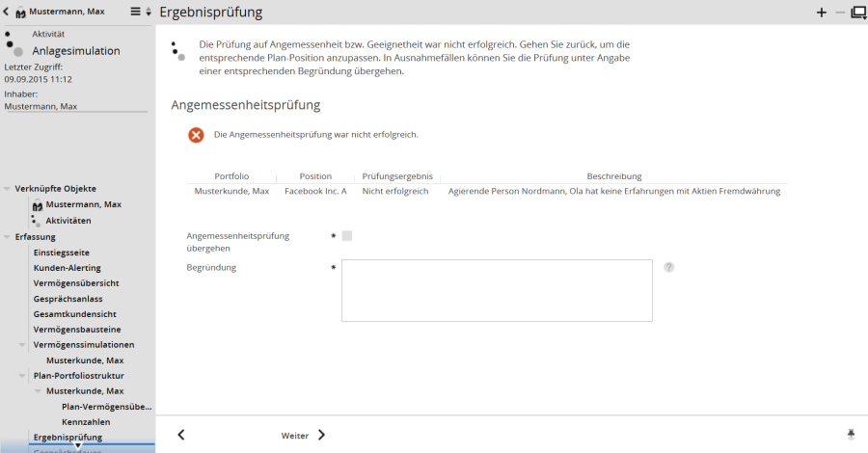868x453 pixels.
Task: Click the left arrow in the bottom navigation
Action: 181,435
